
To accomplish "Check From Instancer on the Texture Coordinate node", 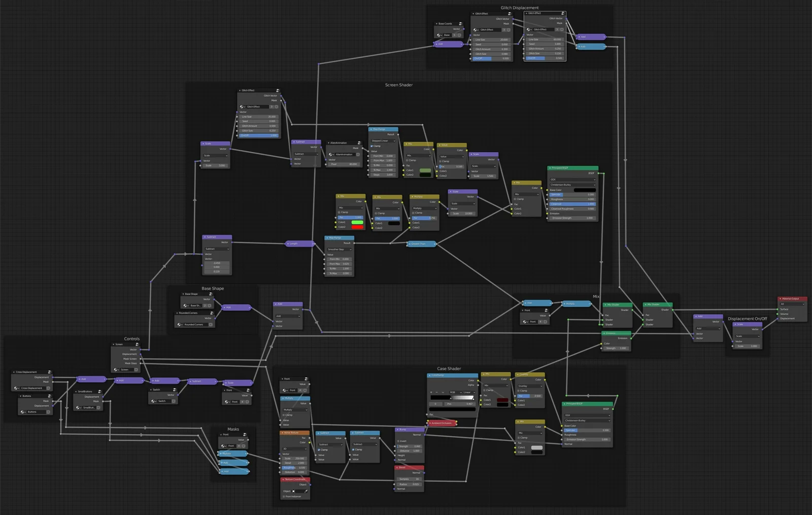I will coord(284,496).
